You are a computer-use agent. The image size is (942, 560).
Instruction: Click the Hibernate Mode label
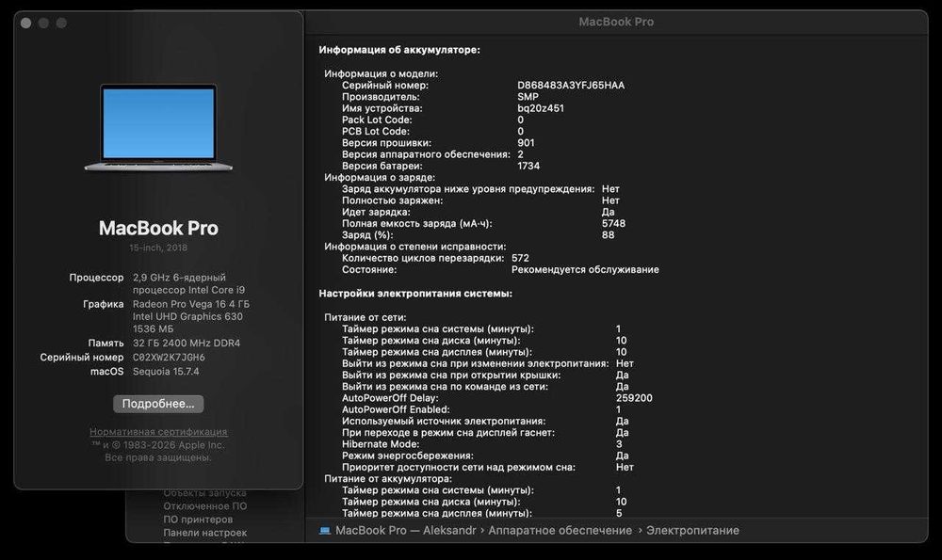[x=381, y=444]
